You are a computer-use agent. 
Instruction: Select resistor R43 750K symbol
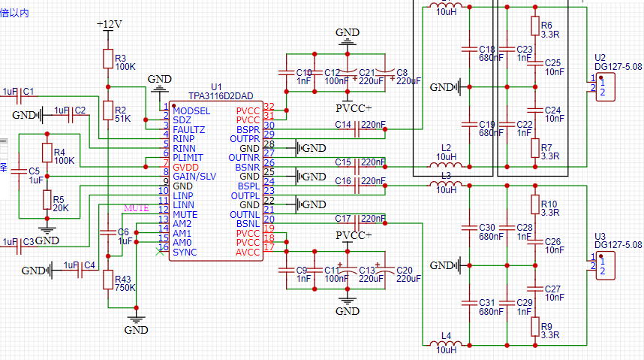coord(108,280)
